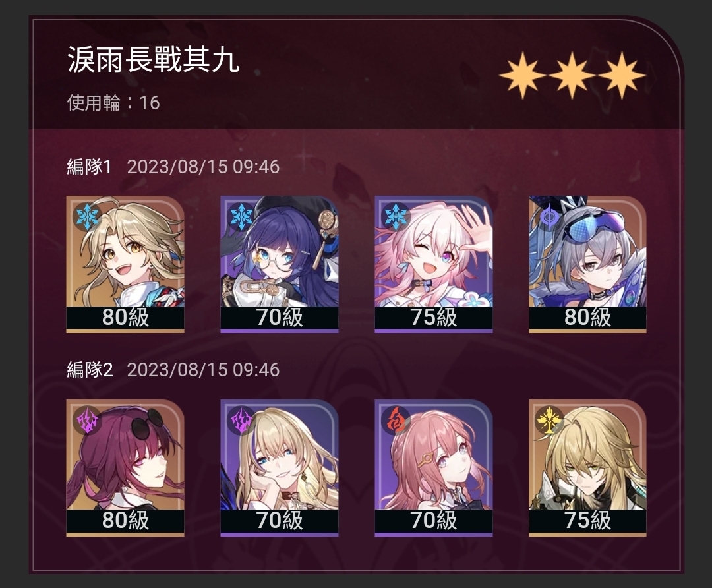The height and width of the screenshot is (588, 712).
Task: Open the silver-haired goggles character portrait
Action: [587, 264]
